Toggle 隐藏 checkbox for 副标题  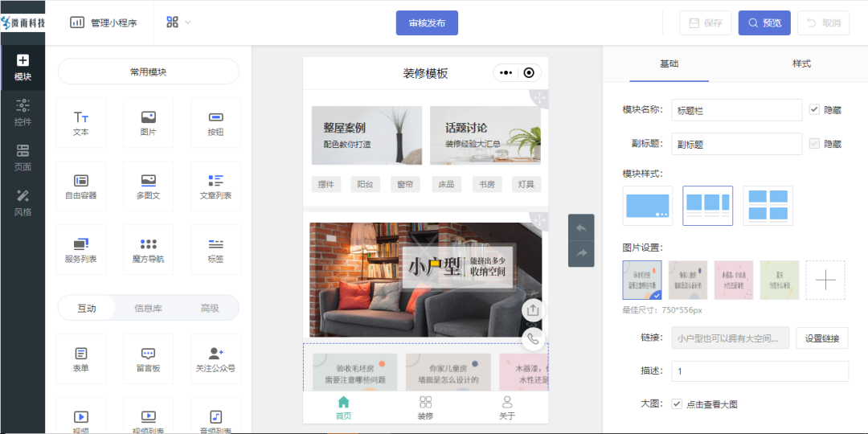[x=814, y=144]
